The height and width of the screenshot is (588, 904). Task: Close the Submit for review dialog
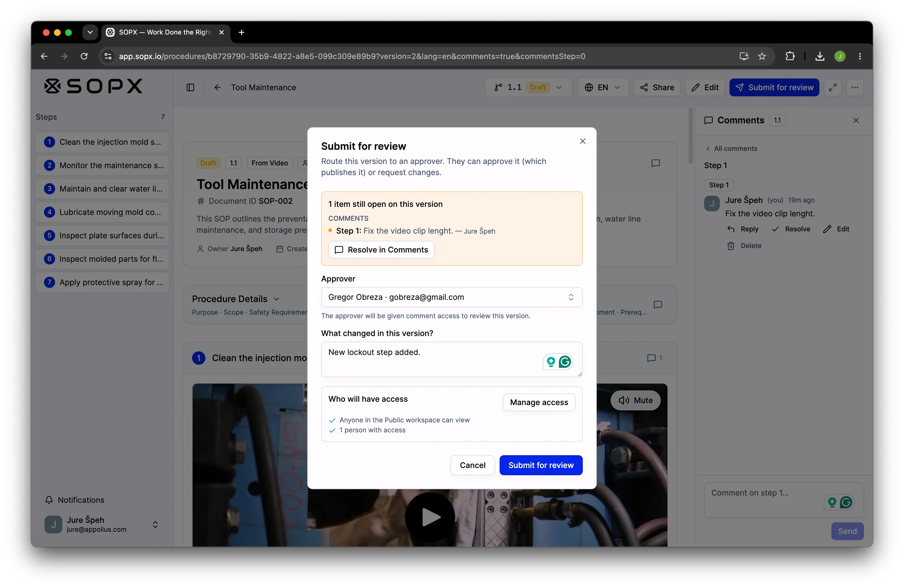(582, 141)
